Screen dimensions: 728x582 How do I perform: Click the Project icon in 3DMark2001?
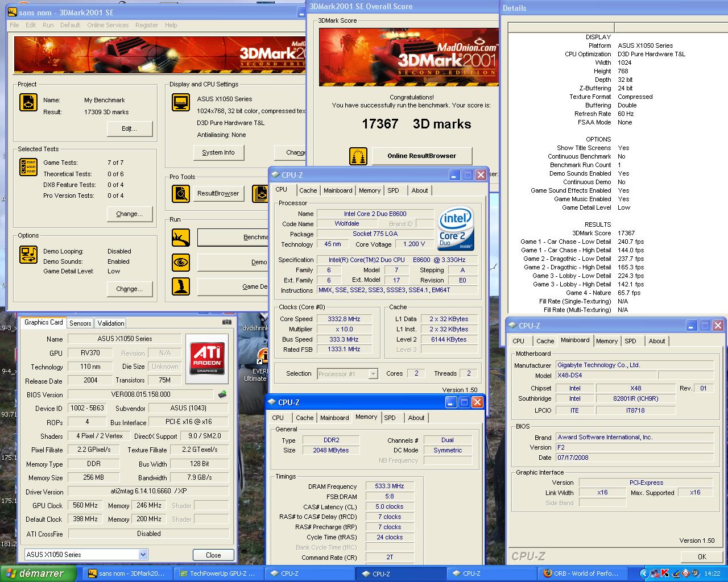pyautogui.click(x=28, y=103)
